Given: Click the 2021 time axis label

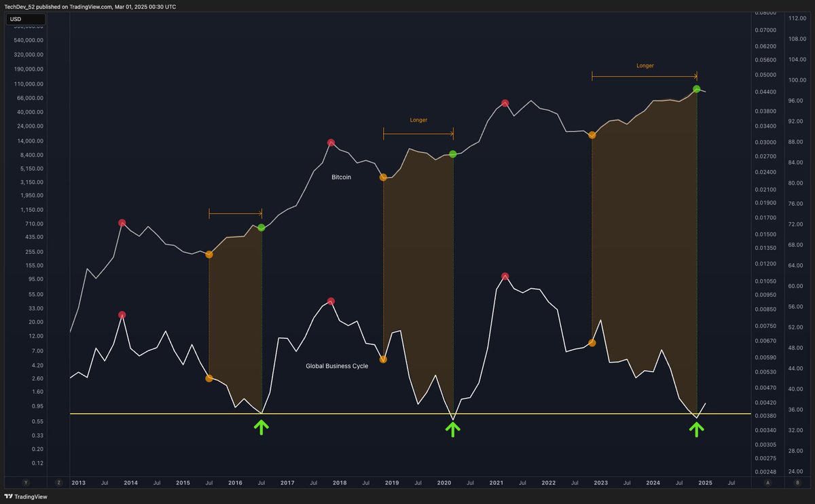Looking at the screenshot, I should (x=496, y=483).
